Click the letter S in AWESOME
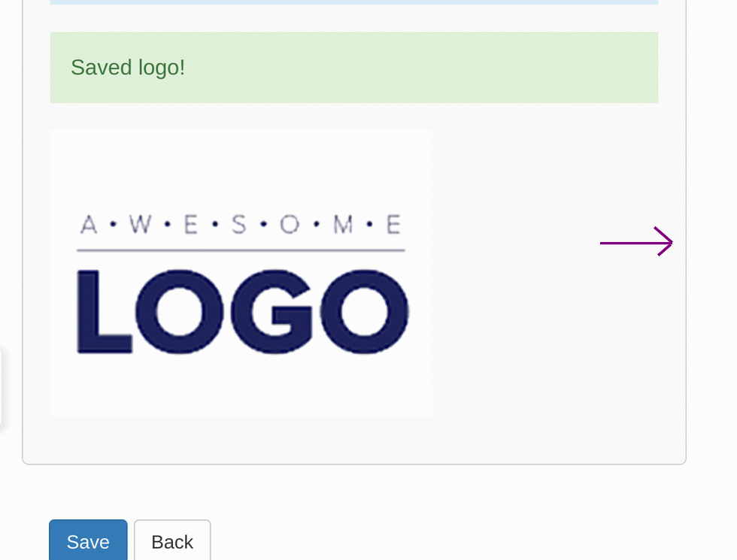The image size is (737, 560). 239,225
